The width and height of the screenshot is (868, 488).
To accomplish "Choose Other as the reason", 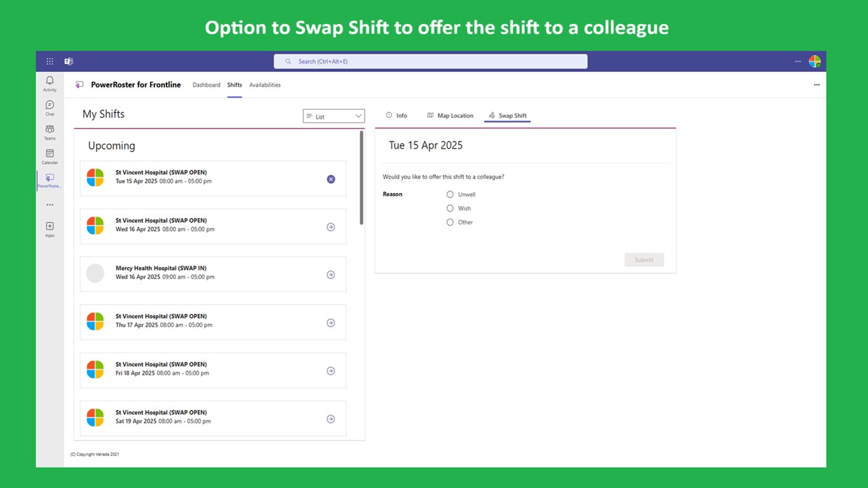I will (x=450, y=222).
